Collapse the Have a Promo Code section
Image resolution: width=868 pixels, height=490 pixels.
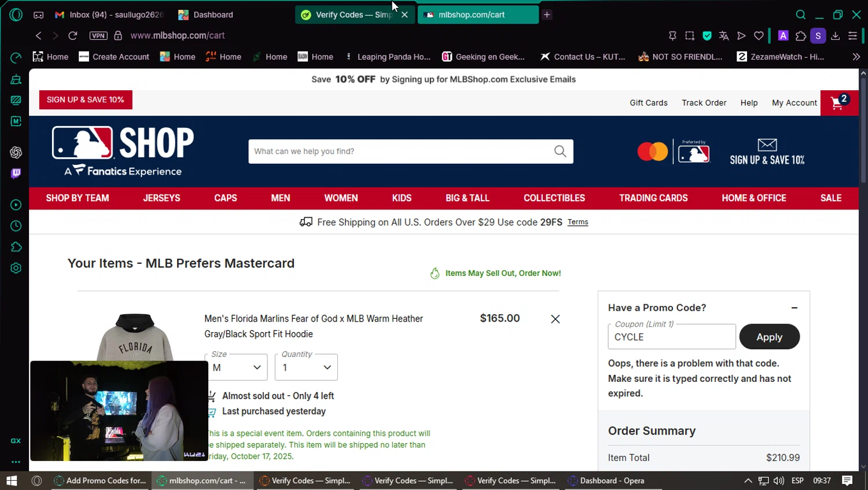pyautogui.click(x=795, y=308)
